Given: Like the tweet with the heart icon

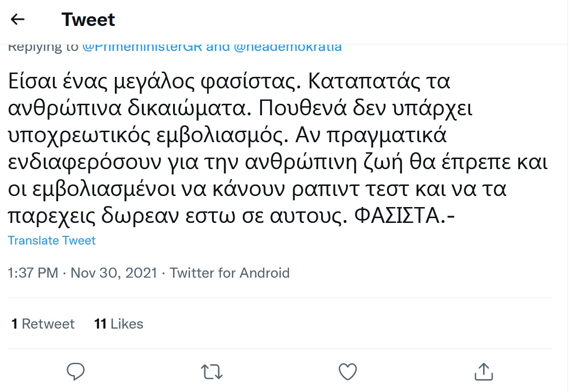Looking at the screenshot, I should coord(348,371).
